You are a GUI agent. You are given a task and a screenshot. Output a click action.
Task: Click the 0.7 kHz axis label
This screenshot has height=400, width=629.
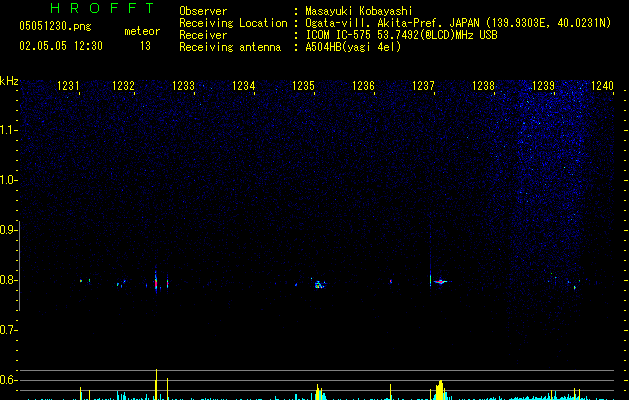pyautogui.click(x=8, y=330)
